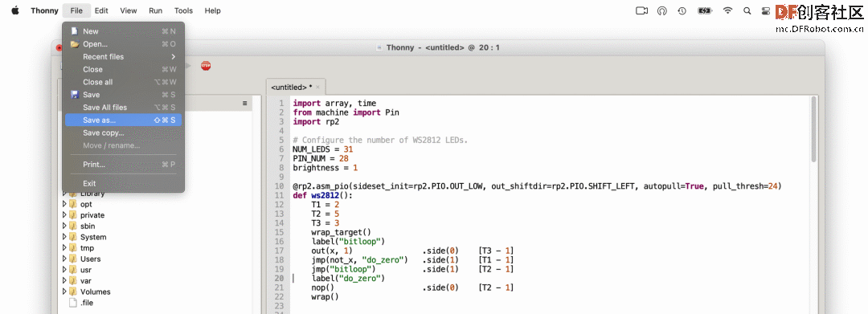Click the camera icon in macOS menu bar
Screen dimensions: 868x314
[x=641, y=10]
